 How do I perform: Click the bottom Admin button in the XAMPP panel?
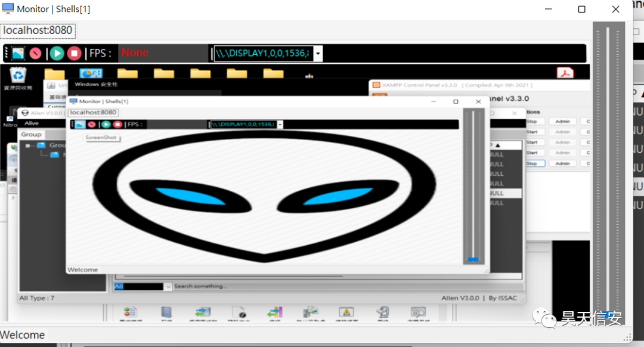pos(563,163)
